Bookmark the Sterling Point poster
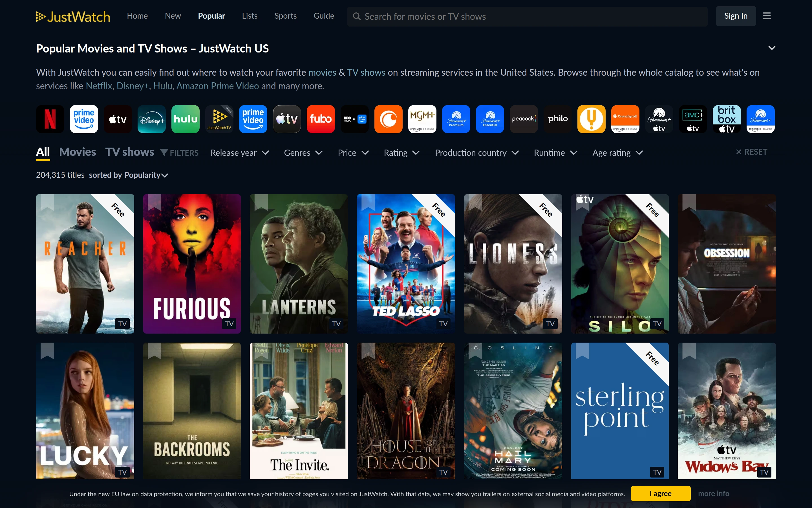Viewport: 812px width, 508px height. click(582, 351)
